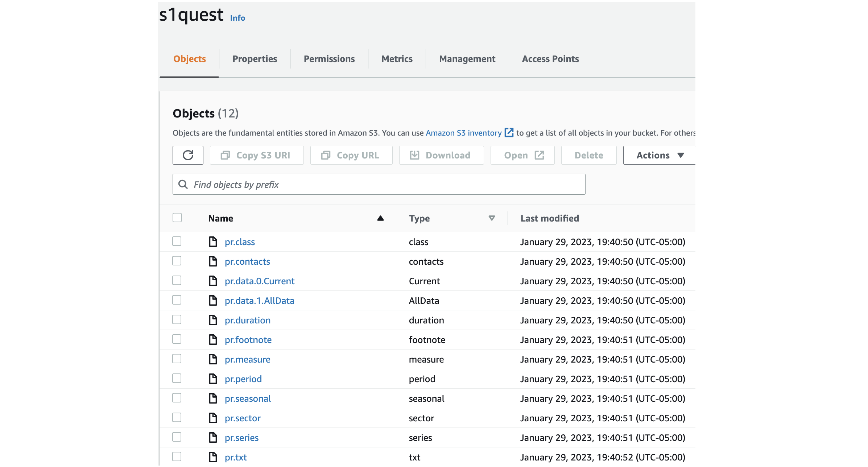Toggle Name column sort arrow
The width and height of the screenshot is (868, 467).
point(380,218)
